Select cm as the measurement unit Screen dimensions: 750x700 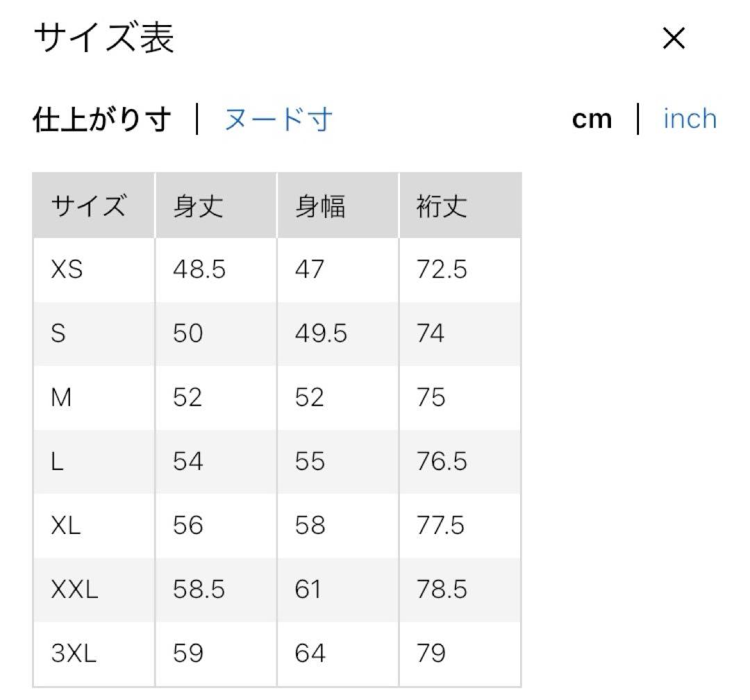pos(592,119)
